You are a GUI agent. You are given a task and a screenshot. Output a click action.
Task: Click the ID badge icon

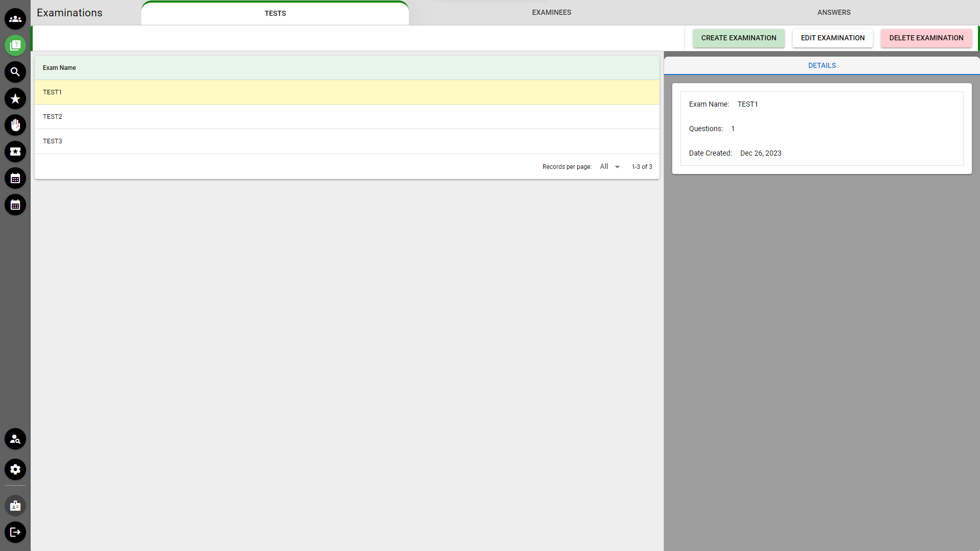point(15,506)
